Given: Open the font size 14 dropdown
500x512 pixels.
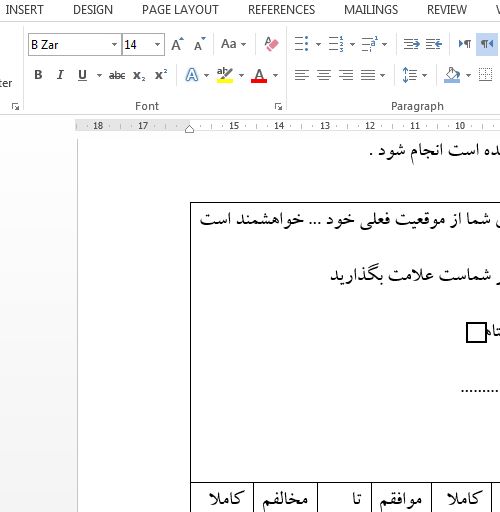Looking at the screenshot, I should point(157,44).
